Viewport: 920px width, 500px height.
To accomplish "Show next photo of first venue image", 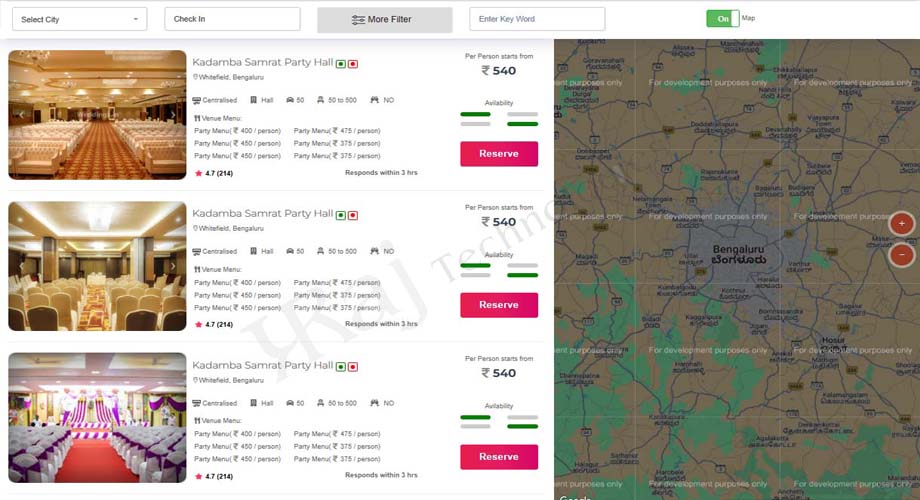I will 173,115.
